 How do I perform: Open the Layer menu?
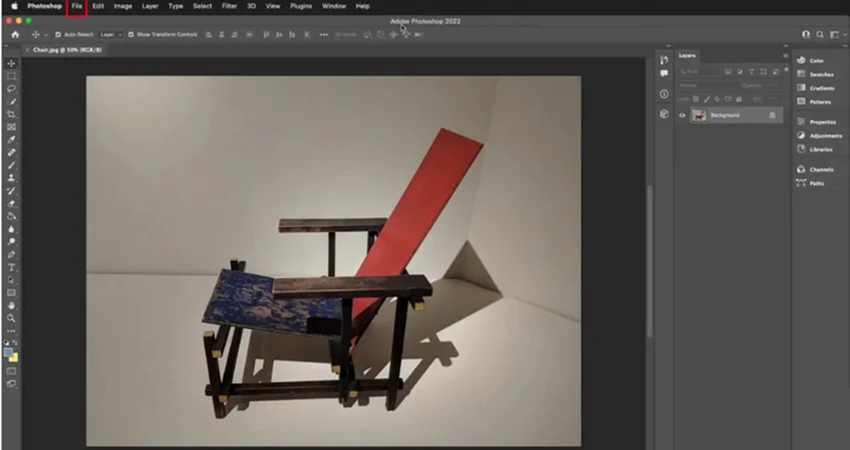[x=150, y=7]
